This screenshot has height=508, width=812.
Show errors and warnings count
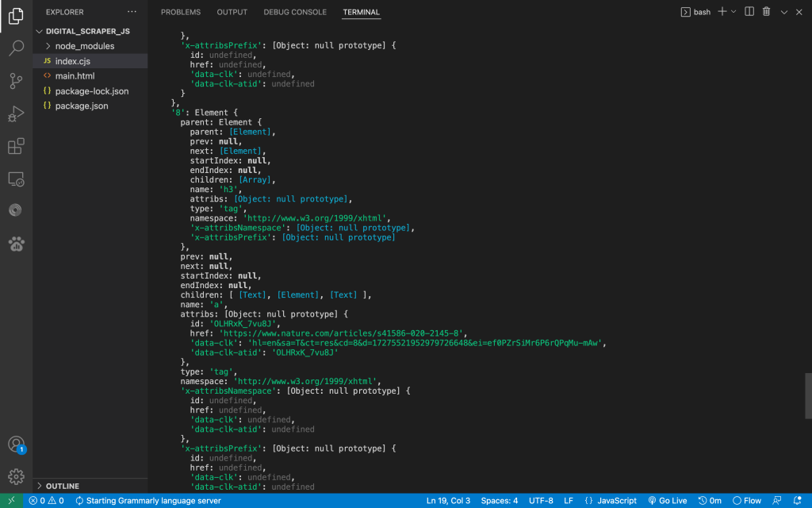46,501
